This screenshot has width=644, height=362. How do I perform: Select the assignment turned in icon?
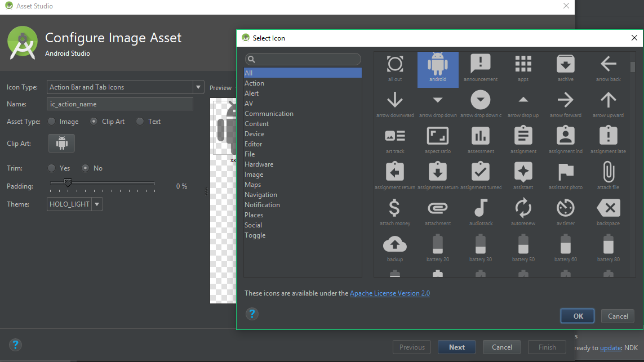point(481,177)
